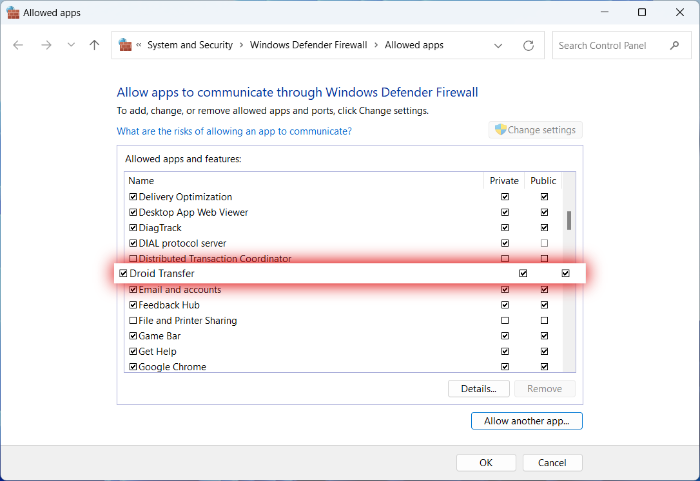Click the apps list vertical scrollbar
Viewport: 700px width, 481px height.
[569, 220]
